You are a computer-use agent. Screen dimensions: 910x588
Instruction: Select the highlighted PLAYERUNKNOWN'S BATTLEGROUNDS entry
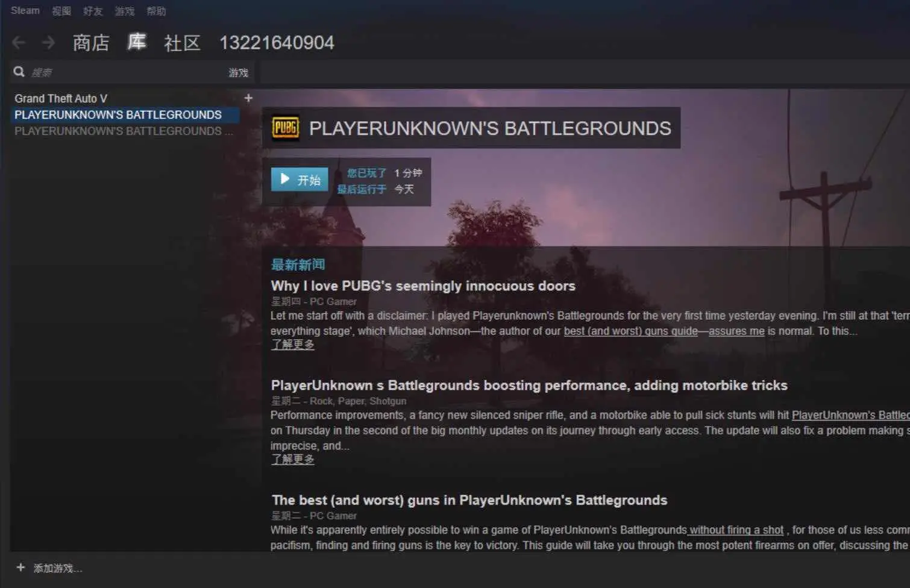pyautogui.click(x=125, y=114)
